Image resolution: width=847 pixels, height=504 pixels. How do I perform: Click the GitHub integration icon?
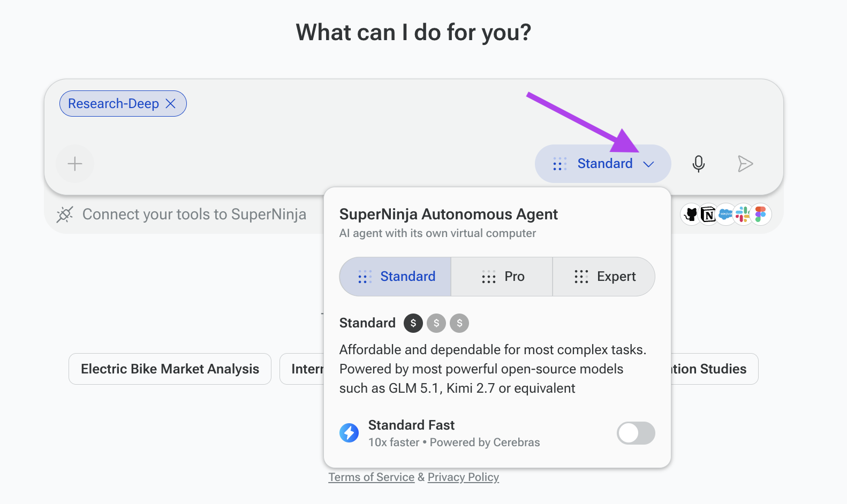click(691, 215)
